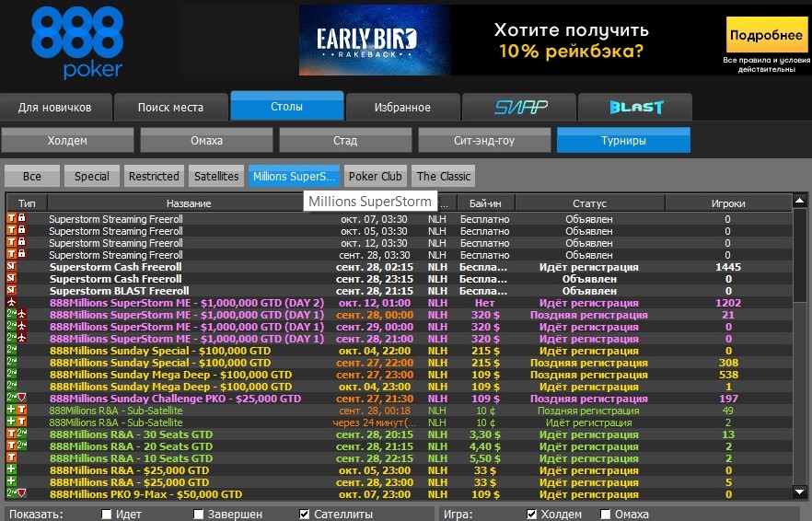Click the T icon on 10 Seats GTD row
812x521 pixels.
tap(12, 458)
